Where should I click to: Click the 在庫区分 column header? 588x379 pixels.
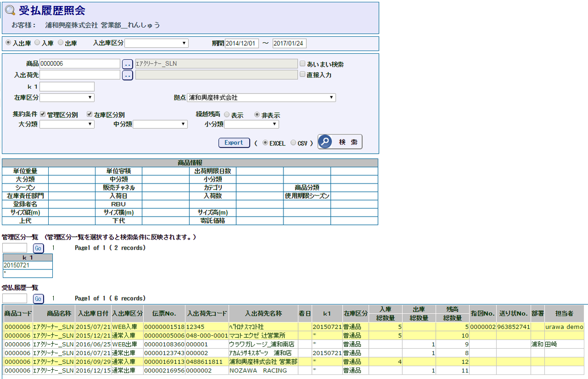356,314
